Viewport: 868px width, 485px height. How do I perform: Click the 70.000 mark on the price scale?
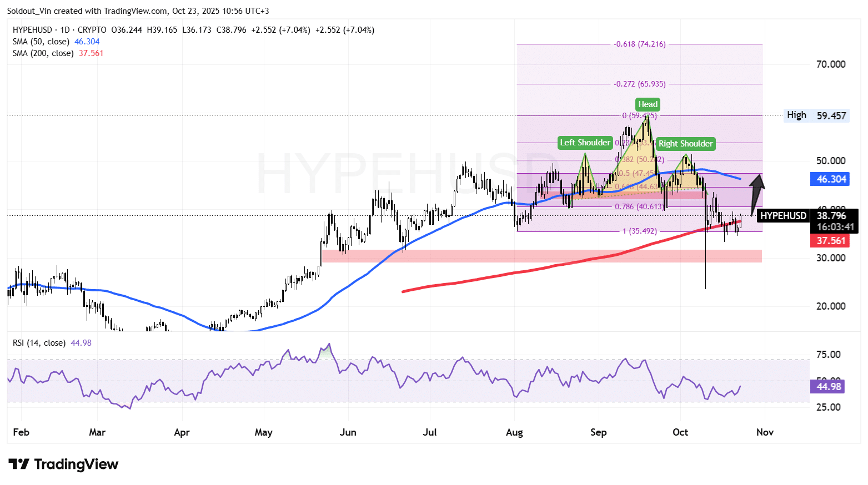[830, 64]
